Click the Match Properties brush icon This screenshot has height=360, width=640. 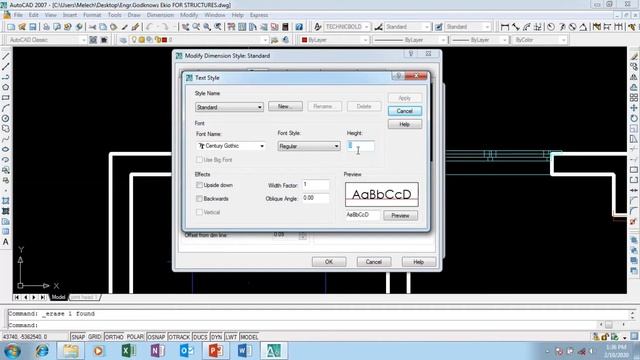[124, 27]
